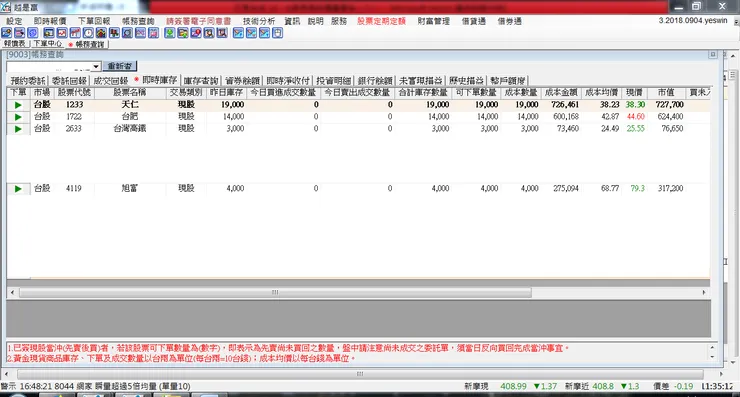
Task: Open the 財富管理 menu
Action: [434, 21]
